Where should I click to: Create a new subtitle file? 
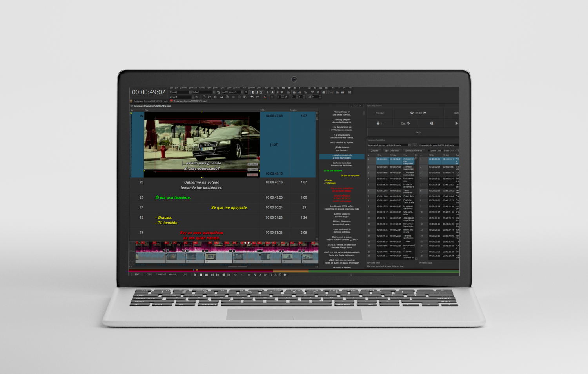(204, 97)
